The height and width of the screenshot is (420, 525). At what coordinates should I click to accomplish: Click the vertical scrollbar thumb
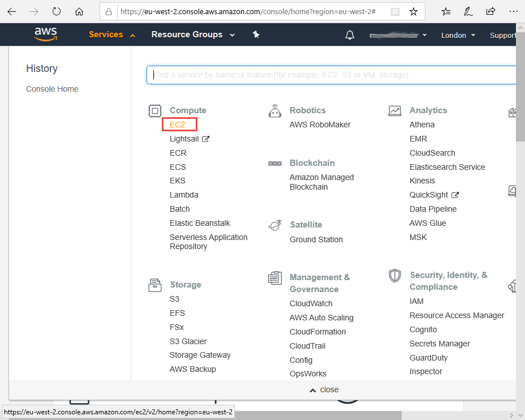[x=520, y=87]
